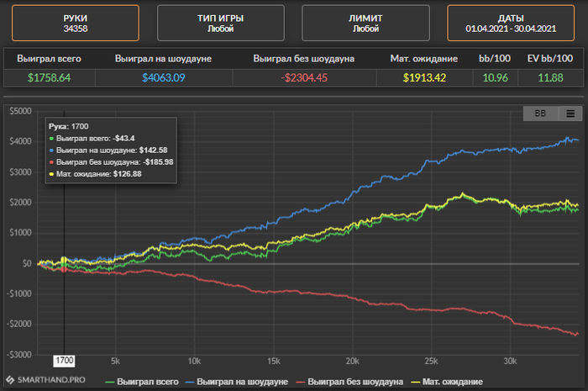588x391 pixels.
Task: Click the bb/100 column header
Action: coord(495,59)
